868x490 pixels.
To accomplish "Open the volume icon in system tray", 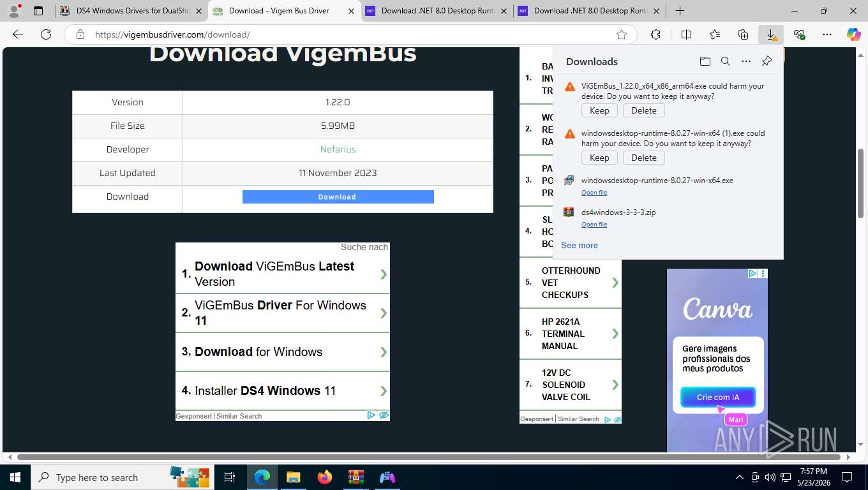I will [770, 477].
